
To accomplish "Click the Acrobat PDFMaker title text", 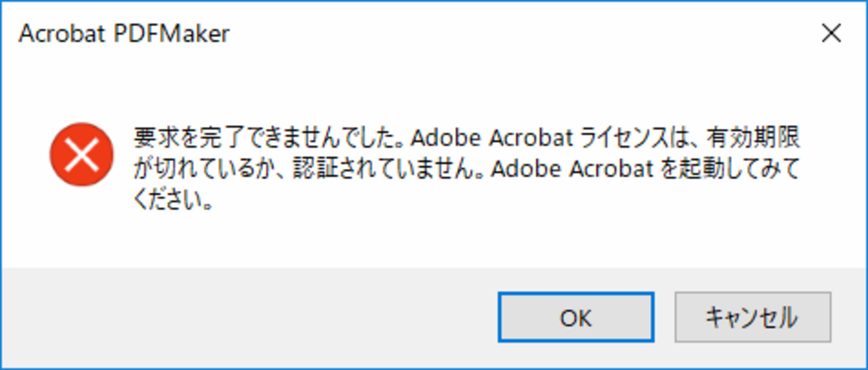I will (x=124, y=34).
